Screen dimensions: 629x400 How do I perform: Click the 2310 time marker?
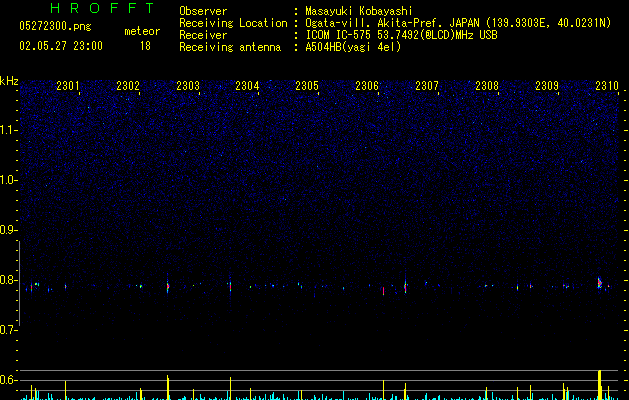pyautogui.click(x=607, y=85)
